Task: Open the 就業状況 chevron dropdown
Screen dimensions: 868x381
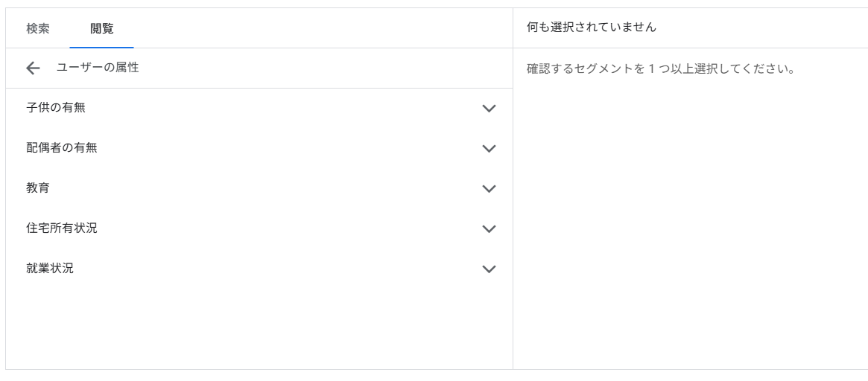Action: pyautogui.click(x=489, y=269)
